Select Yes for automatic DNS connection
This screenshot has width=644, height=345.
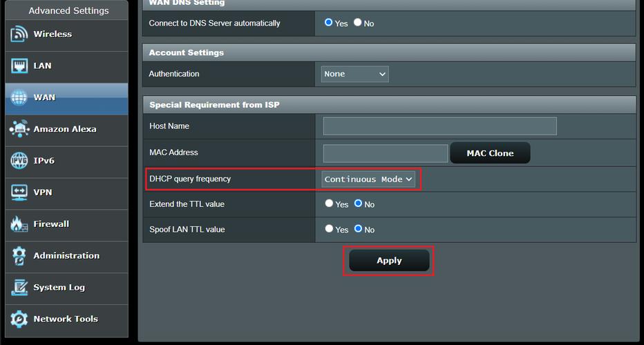(329, 23)
